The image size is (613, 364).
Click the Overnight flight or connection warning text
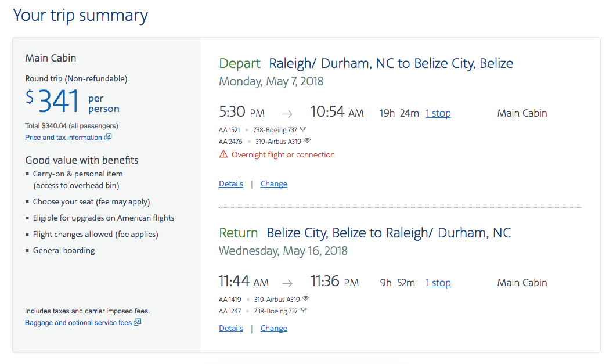(283, 154)
